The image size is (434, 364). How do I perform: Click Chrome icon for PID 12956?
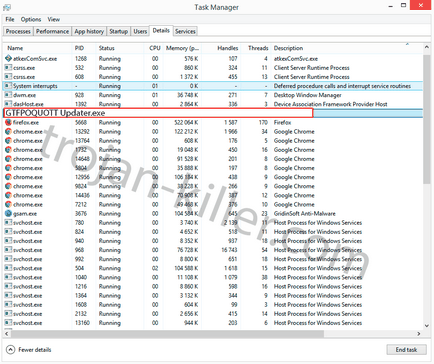8,177
